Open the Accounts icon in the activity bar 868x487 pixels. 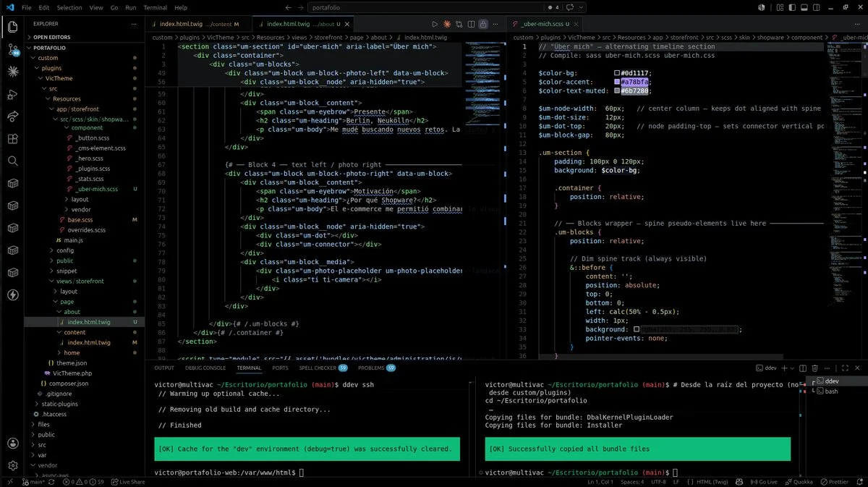point(12,444)
